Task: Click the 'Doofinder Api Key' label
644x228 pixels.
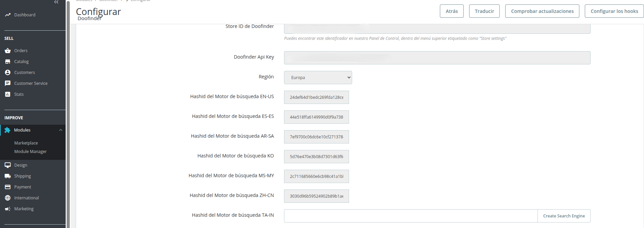Action: click(x=254, y=57)
